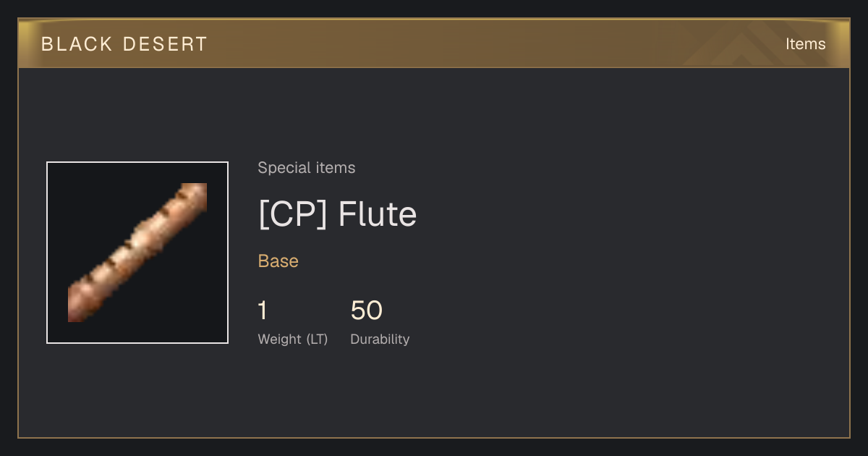Click the word DESERT in the header
Screen dimensions: 868x456
pyautogui.click(x=165, y=44)
